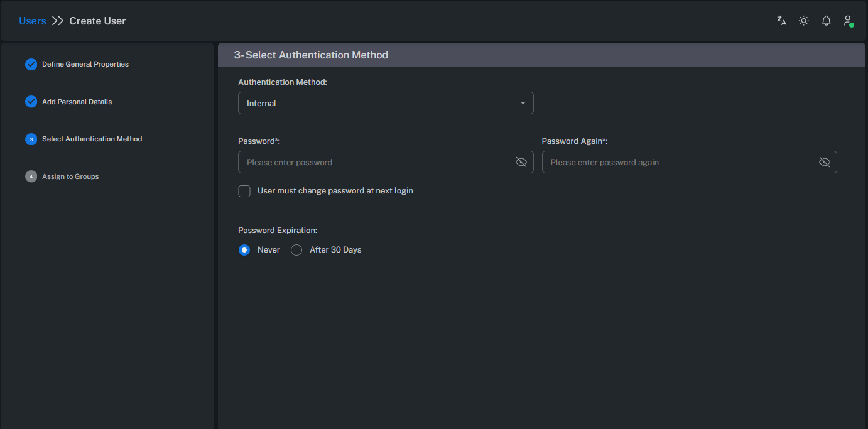Select Never for password expiration

(x=244, y=249)
